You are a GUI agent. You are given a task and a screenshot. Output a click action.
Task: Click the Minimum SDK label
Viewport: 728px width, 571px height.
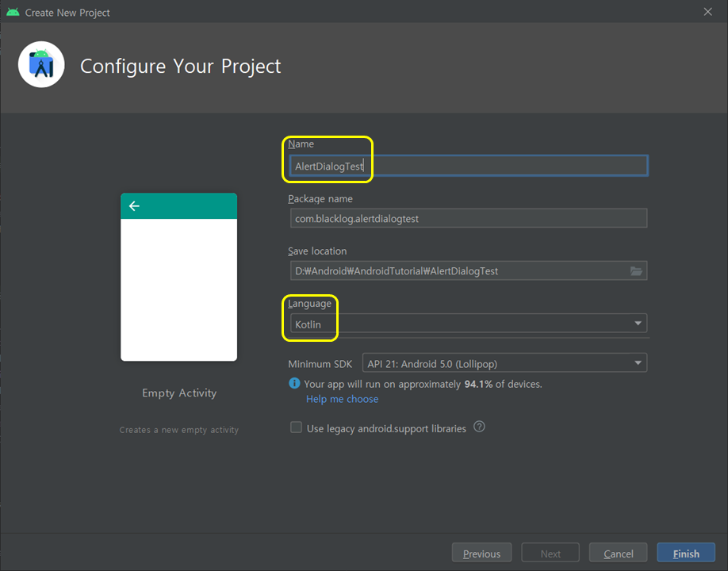click(320, 364)
